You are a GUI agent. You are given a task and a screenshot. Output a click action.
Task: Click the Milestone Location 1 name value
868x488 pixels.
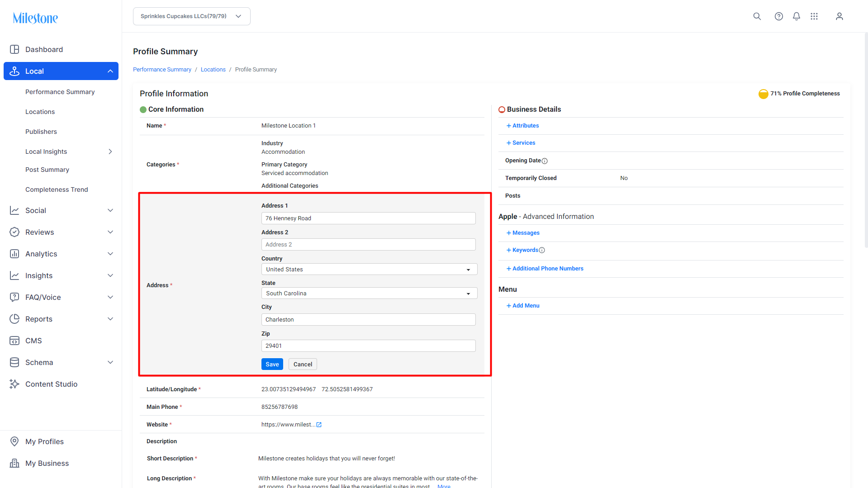[x=289, y=126]
